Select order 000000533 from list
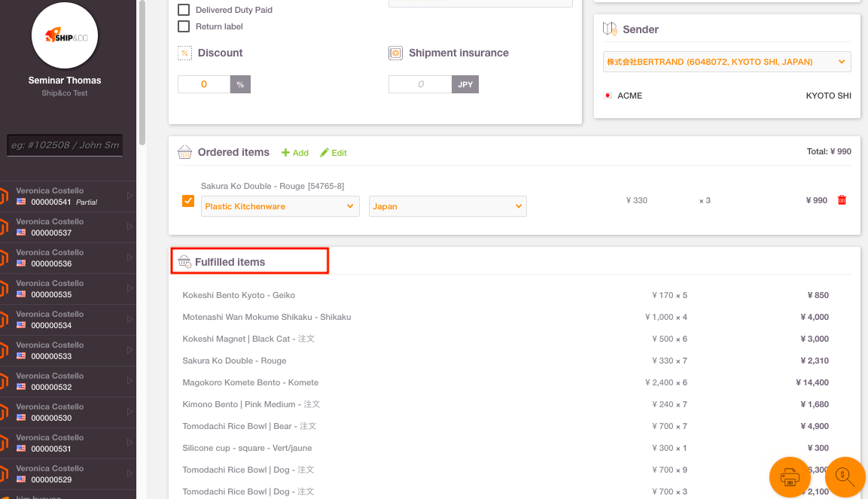 pos(68,351)
